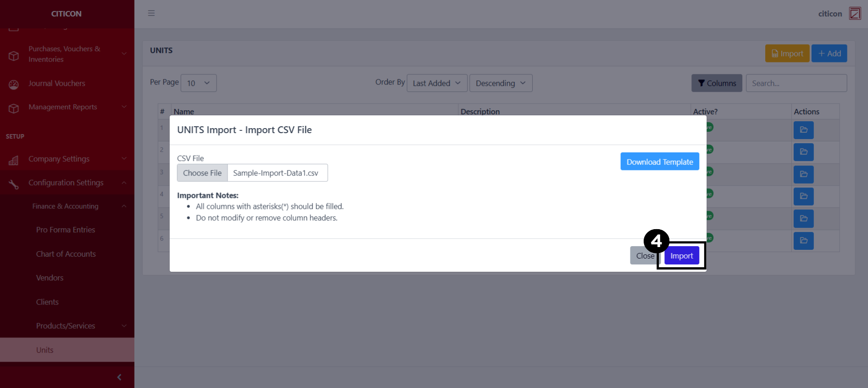Image resolution: width=868 pixels, height=388 pixels.
Task: Open folder action icon in row 1
Action: click(803, 130)
